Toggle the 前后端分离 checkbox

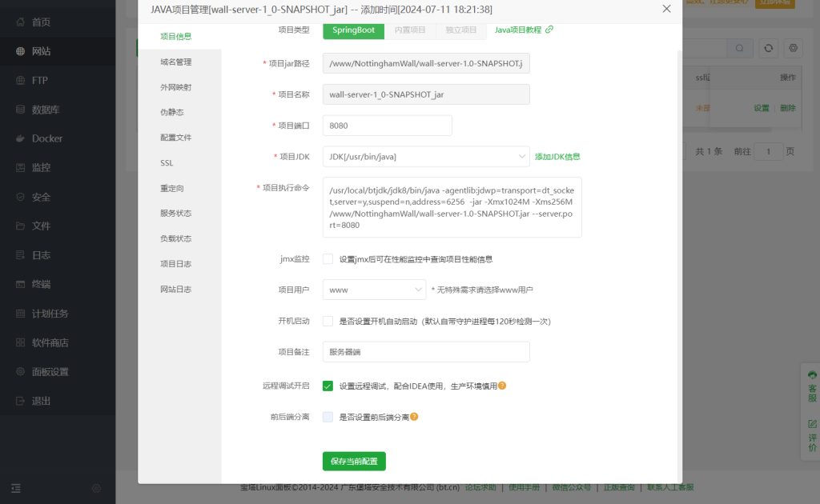coord(328,417)
